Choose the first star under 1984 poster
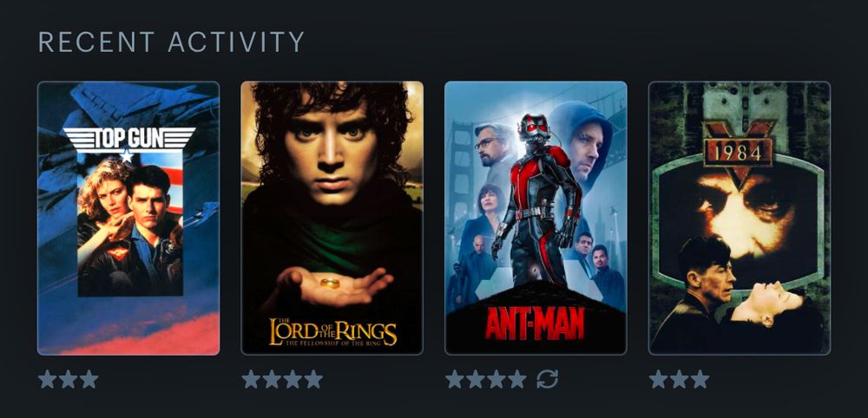Screen dimensions: 868x418 (x=659, y=379)
